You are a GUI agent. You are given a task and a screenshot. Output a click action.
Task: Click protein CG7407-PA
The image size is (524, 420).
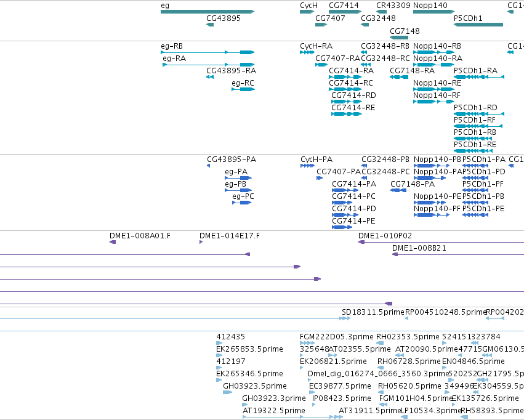(x=339, y=172)
